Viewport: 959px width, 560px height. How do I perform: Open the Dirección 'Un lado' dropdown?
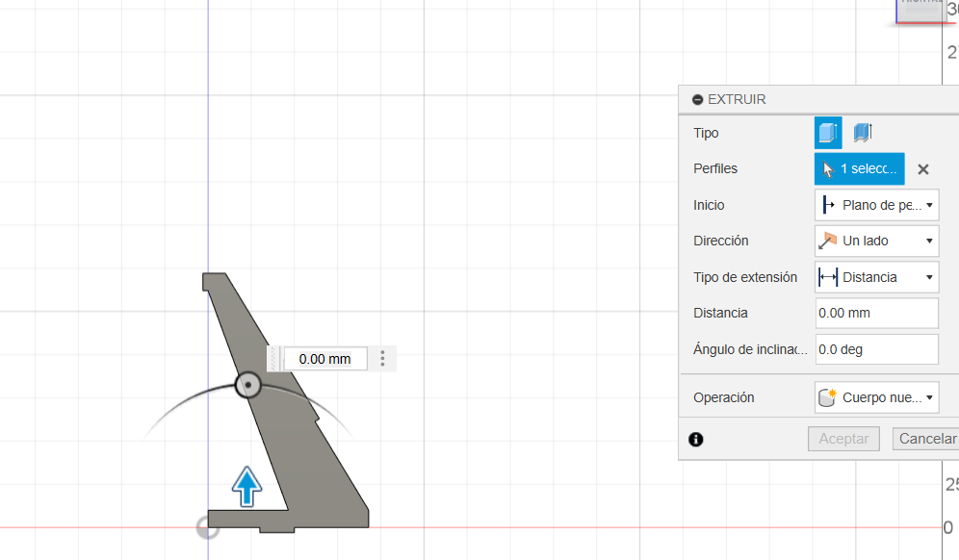tap(877, 241)
